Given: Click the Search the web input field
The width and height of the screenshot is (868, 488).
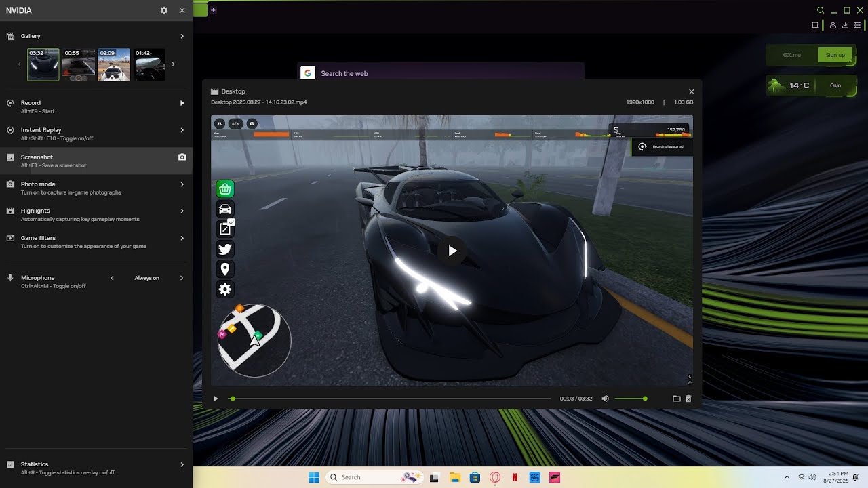Looking at the screenshot, I should 441,73.
